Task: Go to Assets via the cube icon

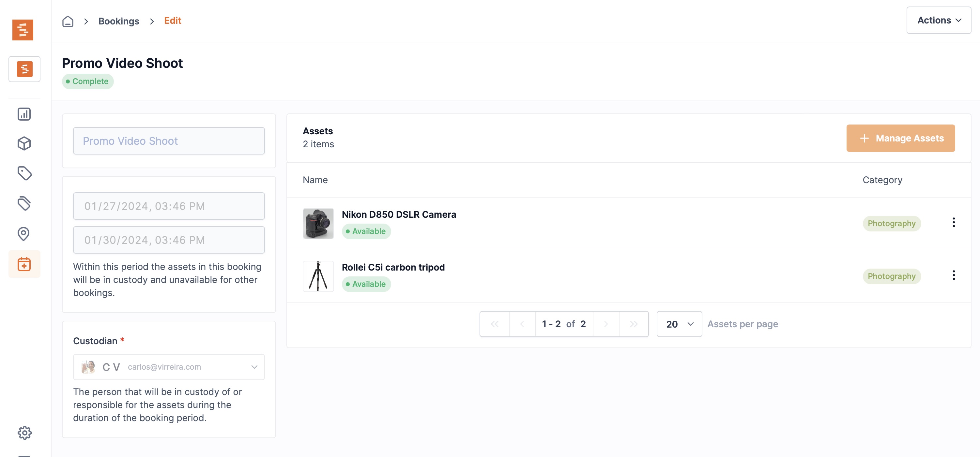Action: [x=24, y=144]
